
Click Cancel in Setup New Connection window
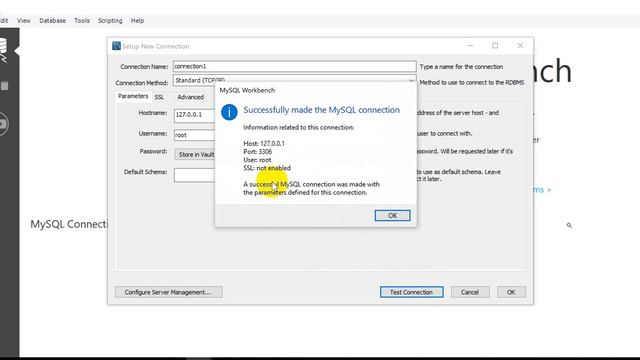coord(470,292)
